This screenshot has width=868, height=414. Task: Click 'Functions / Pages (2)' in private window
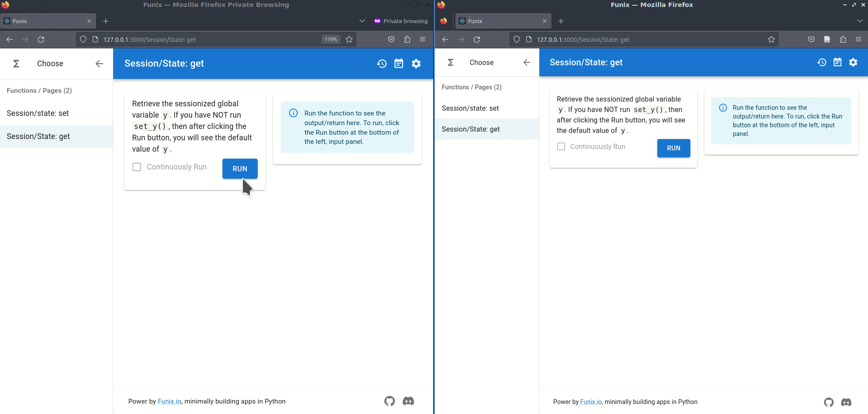click(39, 91)
